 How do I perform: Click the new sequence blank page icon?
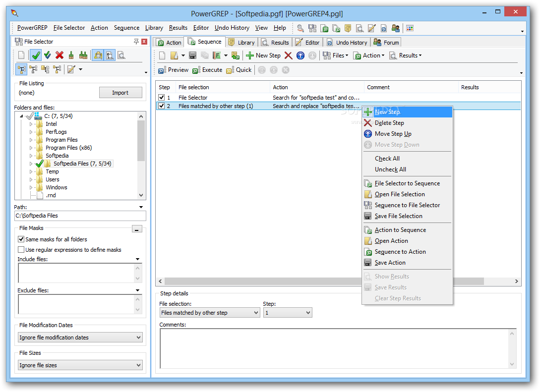(x=163, y=56)
